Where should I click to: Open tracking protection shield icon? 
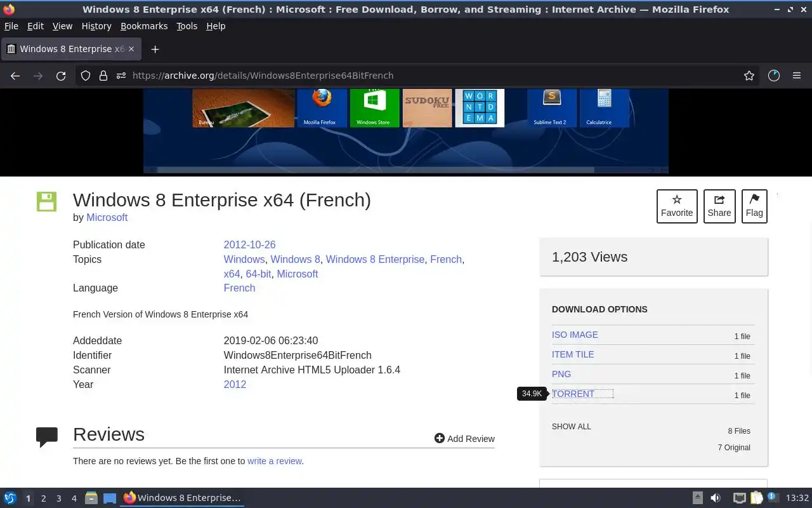pos(86,76)
